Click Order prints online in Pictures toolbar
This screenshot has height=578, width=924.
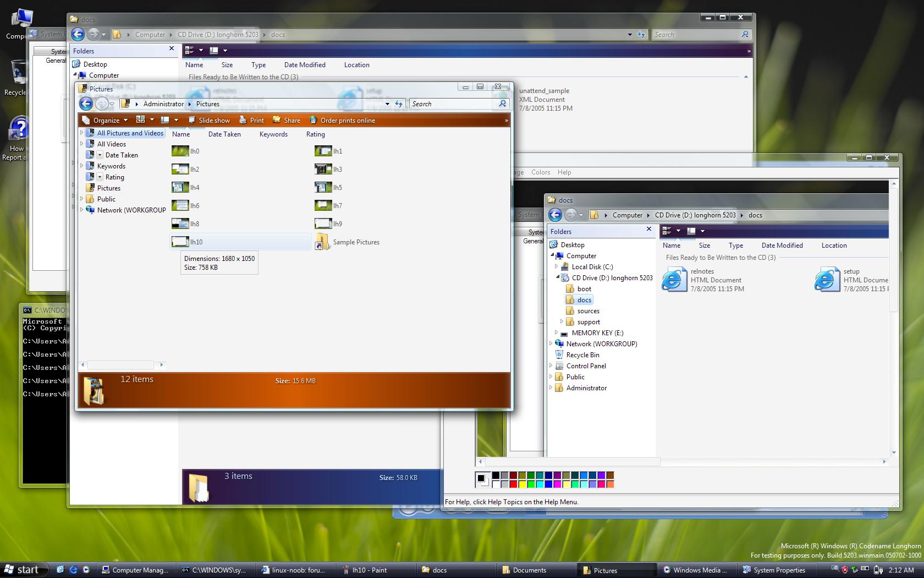(342, 120)
